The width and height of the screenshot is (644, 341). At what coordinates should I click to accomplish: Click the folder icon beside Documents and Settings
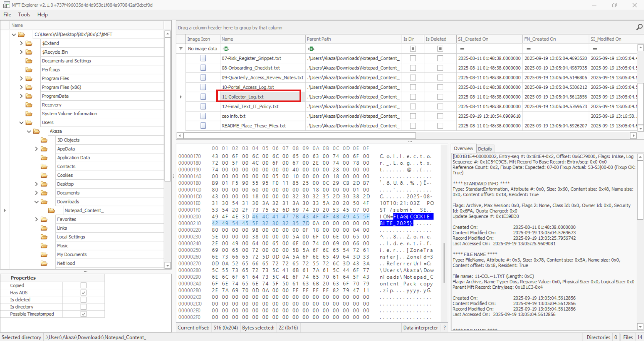[x=29, y=61]
